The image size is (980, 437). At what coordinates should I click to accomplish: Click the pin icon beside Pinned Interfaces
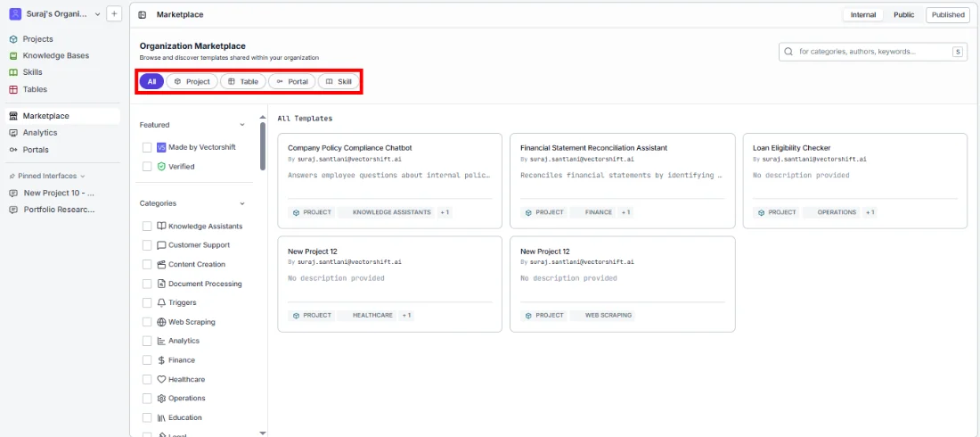pyautogui.click(x=12, y=177)
